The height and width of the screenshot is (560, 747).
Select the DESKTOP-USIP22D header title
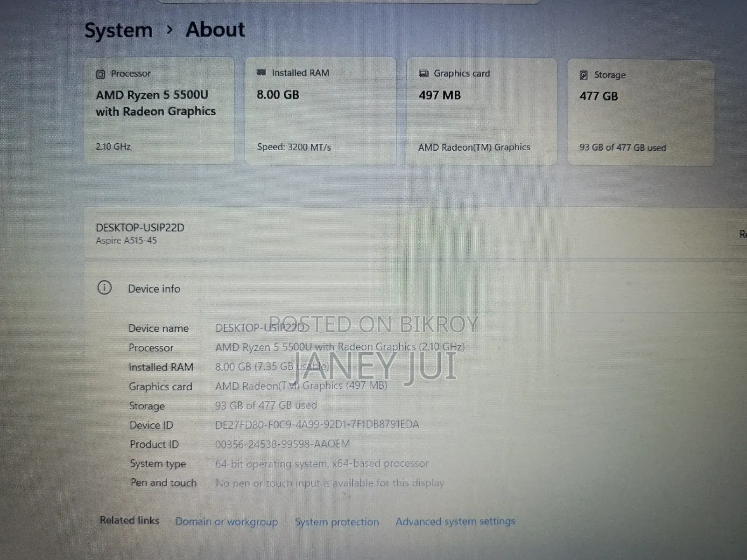click(140, 228)
